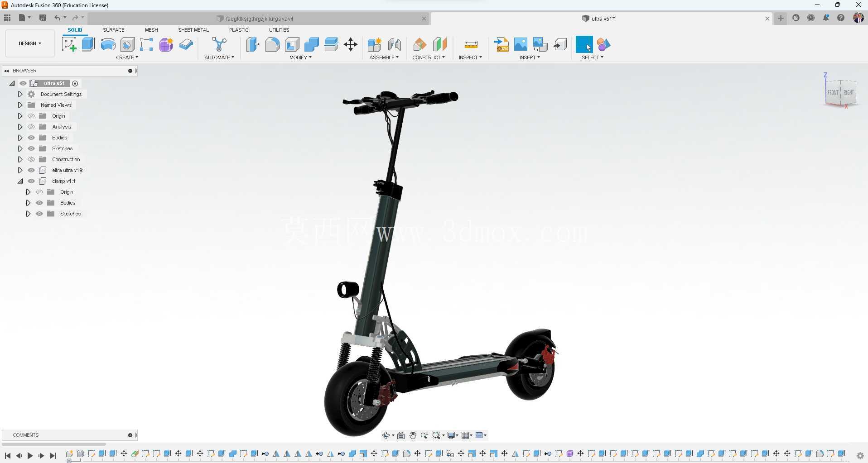This screenshot has width=868, height=463.
Task: Activate ultra v51 component radio button
Action: click(75, 83)
